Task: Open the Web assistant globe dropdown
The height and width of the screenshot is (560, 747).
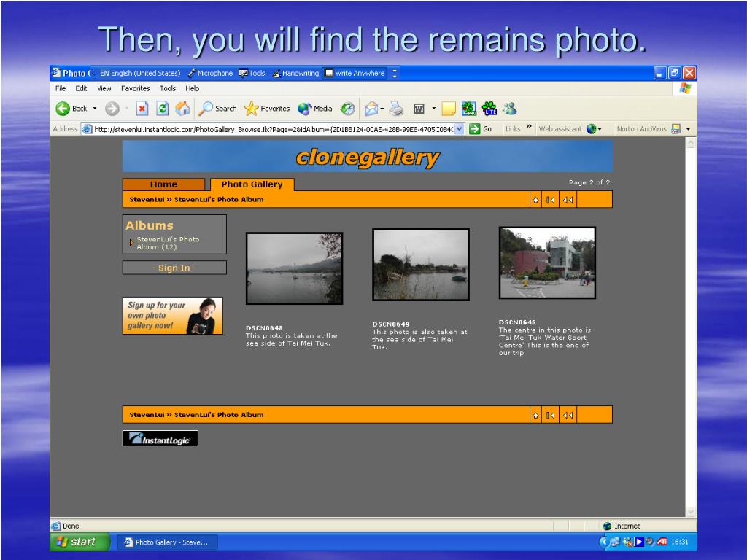Action: pos(593,128)
